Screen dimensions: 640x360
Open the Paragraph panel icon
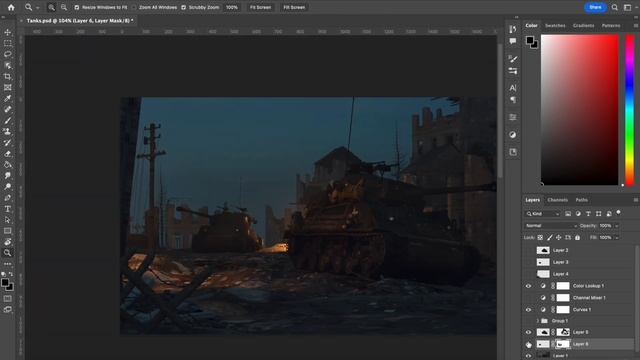[x=513, y=100]
